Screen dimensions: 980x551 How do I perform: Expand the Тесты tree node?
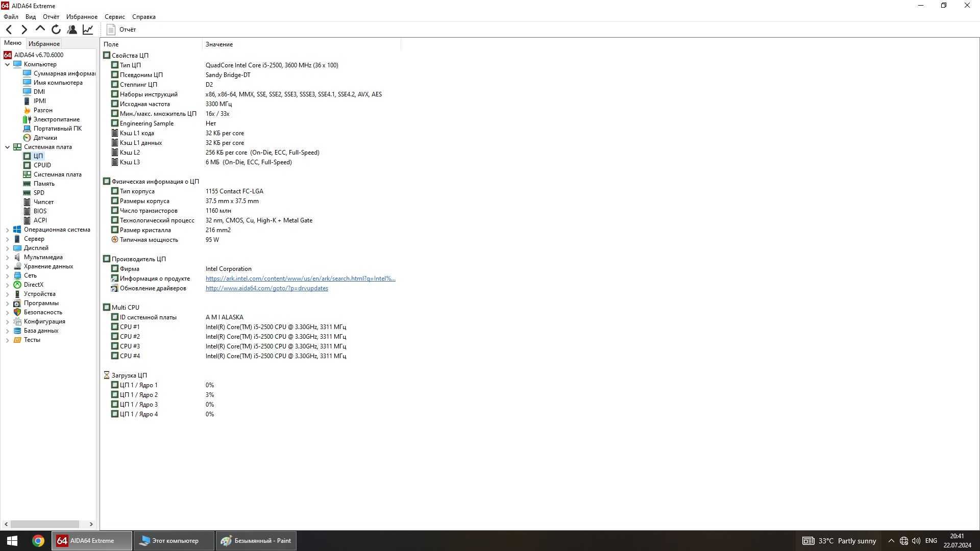[7, 340]
